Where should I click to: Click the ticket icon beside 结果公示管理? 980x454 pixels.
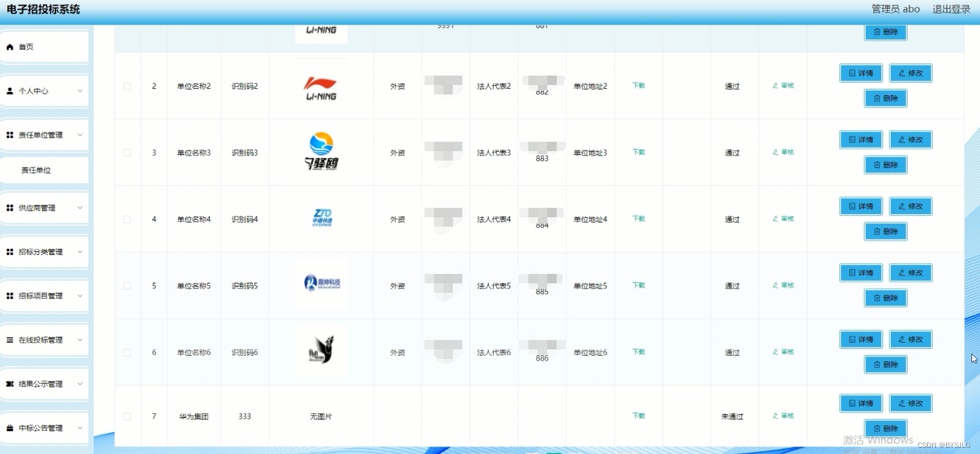coord(9,384)
